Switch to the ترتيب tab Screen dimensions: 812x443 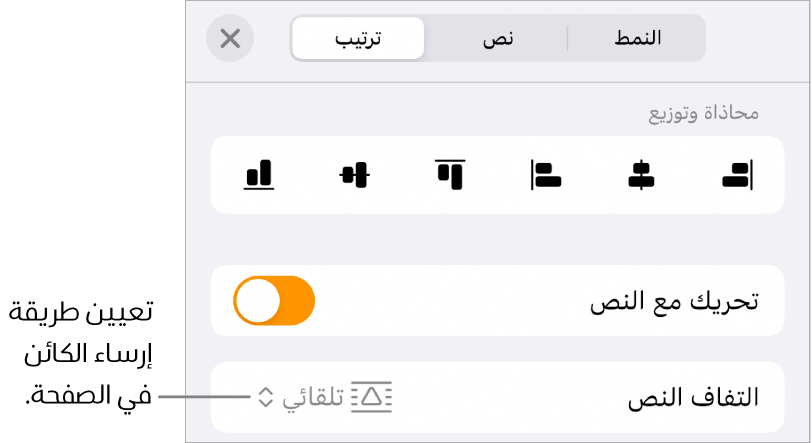(x=359, y=39)
